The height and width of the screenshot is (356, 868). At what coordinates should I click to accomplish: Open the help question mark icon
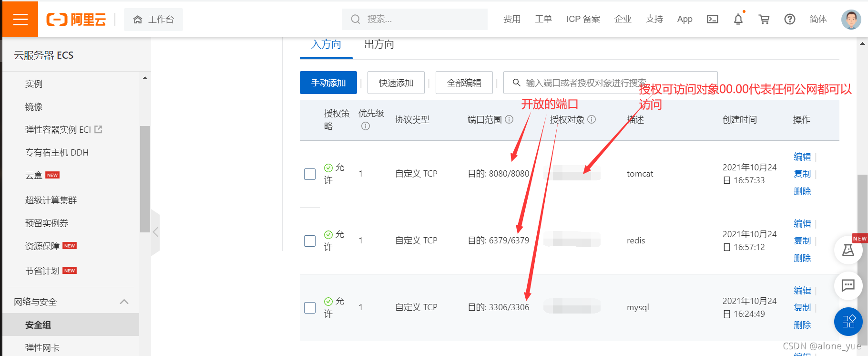(790, 19)
